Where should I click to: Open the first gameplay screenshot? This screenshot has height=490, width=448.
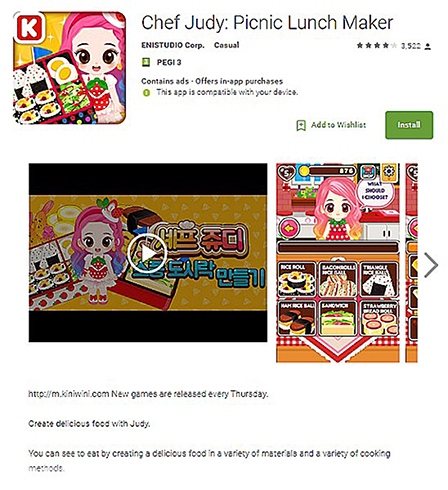click(338, 263)
